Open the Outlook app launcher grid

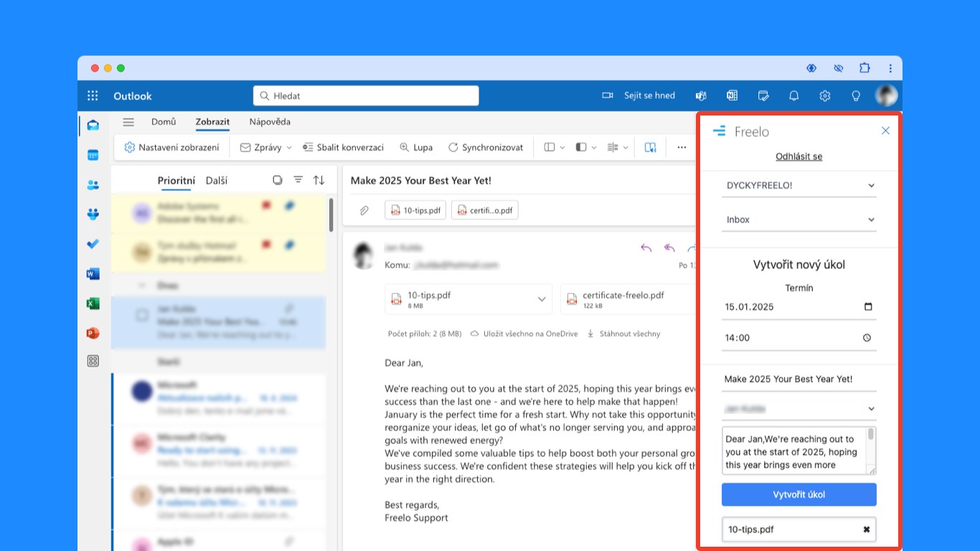[93, 95]
